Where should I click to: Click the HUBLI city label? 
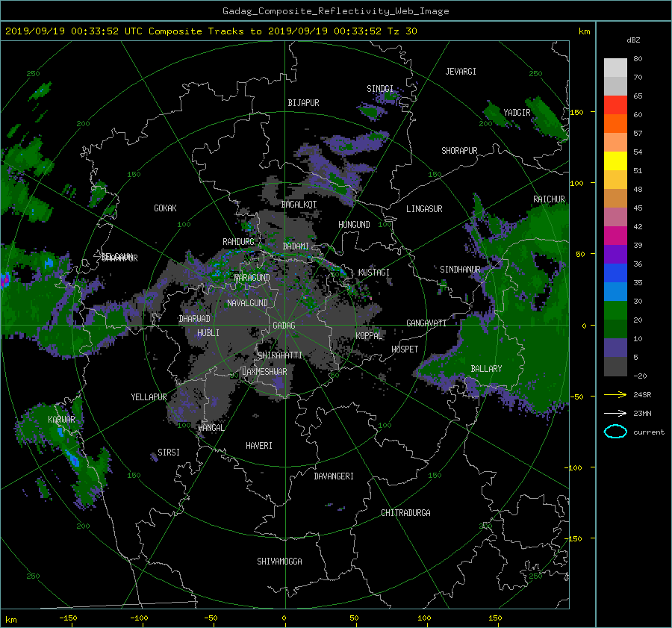coord(208,333)
